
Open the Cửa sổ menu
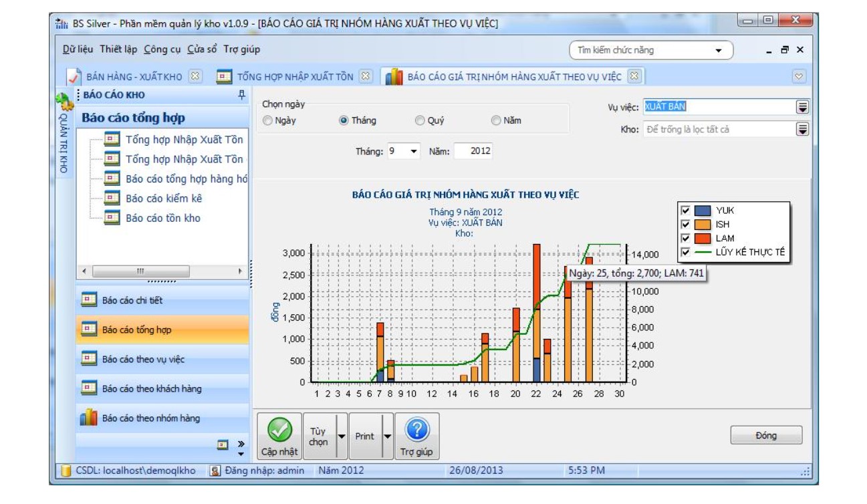pyautogui.click(x=202, y=49)
